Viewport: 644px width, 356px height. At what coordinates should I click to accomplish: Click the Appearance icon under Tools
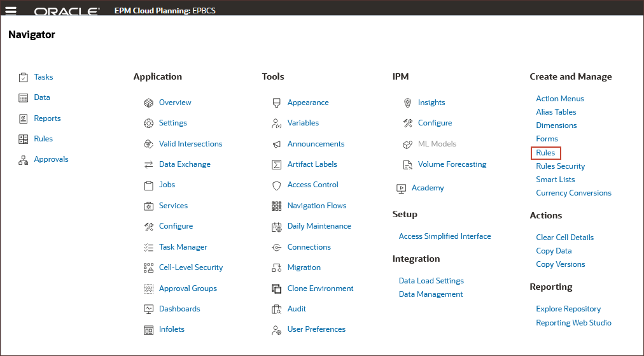click(277, 103)
